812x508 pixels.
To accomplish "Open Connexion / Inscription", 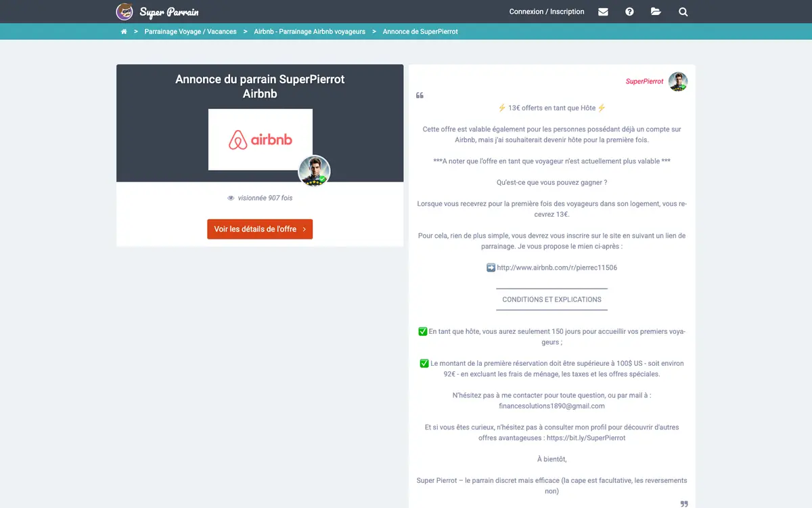I will point(547,12).
